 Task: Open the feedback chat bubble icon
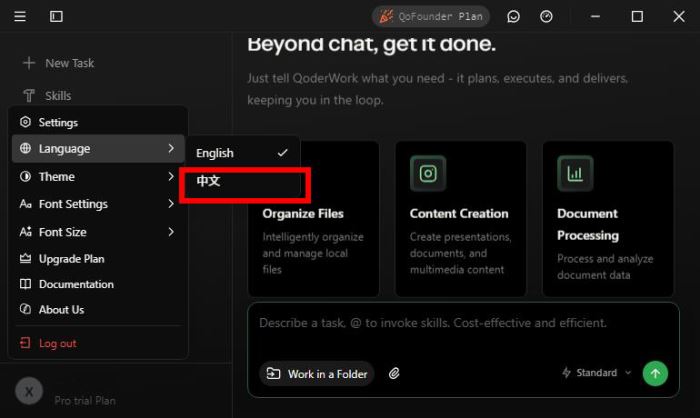click(x=514, y=16)
